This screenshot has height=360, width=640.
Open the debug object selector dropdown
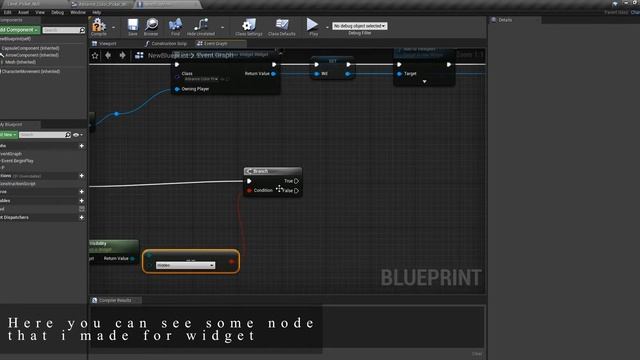(x=360, y=26)
